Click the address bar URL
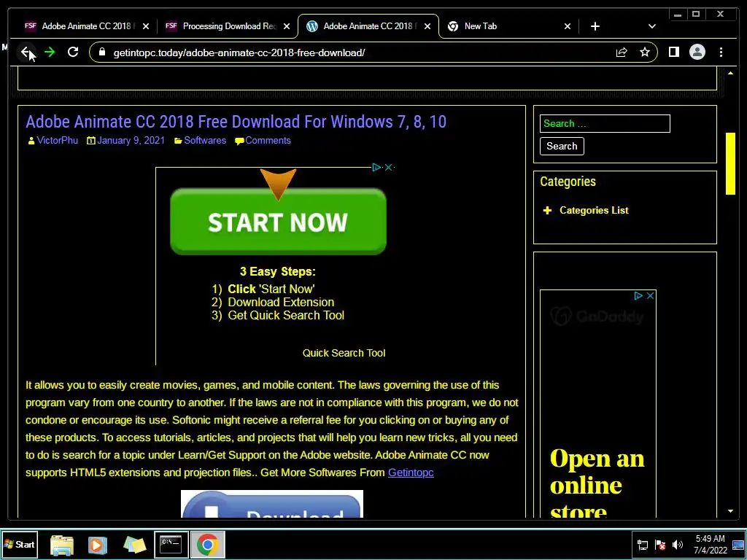The height and width of the screenshot is (560, 747). 239,52
